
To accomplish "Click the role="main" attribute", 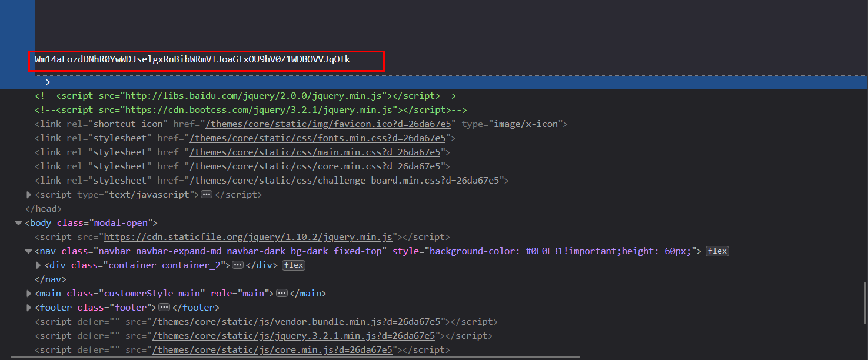I will coord(241,294).
